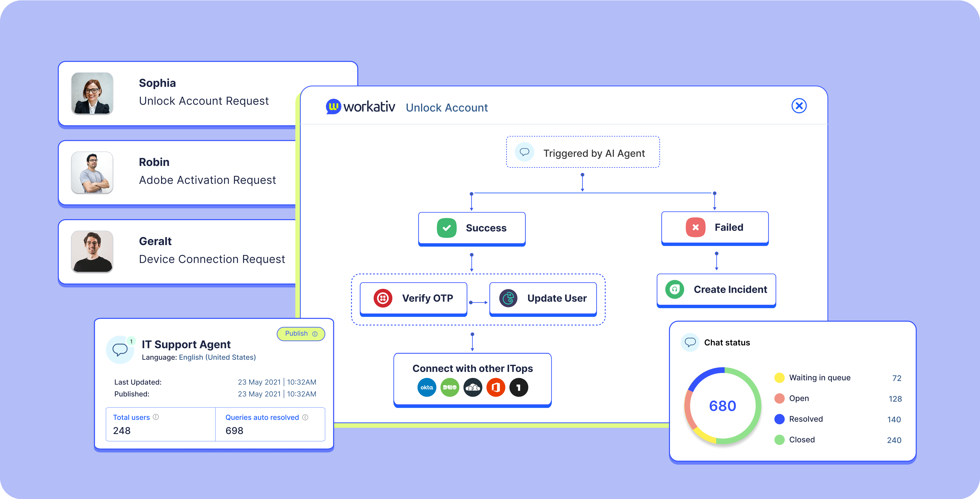Click the 680 chat status donut chart

pos(722,405)
